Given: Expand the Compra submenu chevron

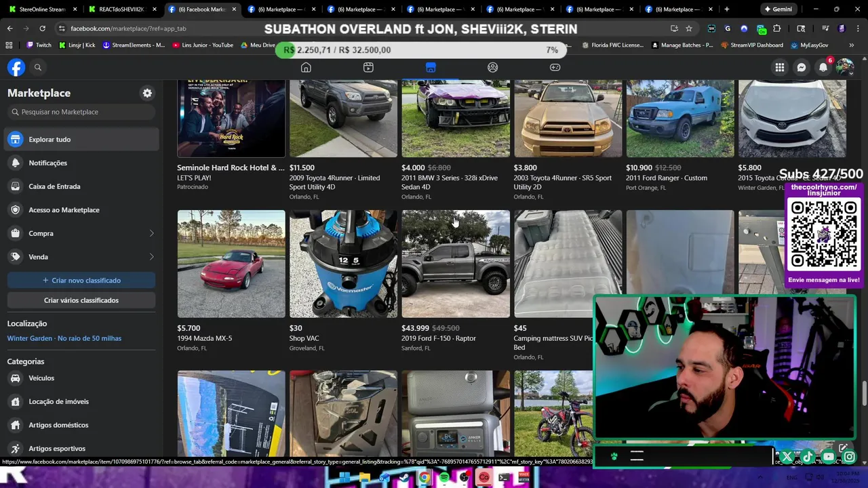Looking at the screenshot, I should [x=151, y=233].
